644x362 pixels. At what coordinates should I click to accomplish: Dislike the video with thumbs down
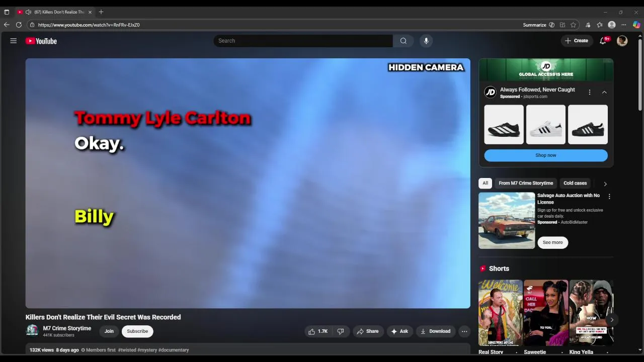pyautogui.click(x=341, y=331)
